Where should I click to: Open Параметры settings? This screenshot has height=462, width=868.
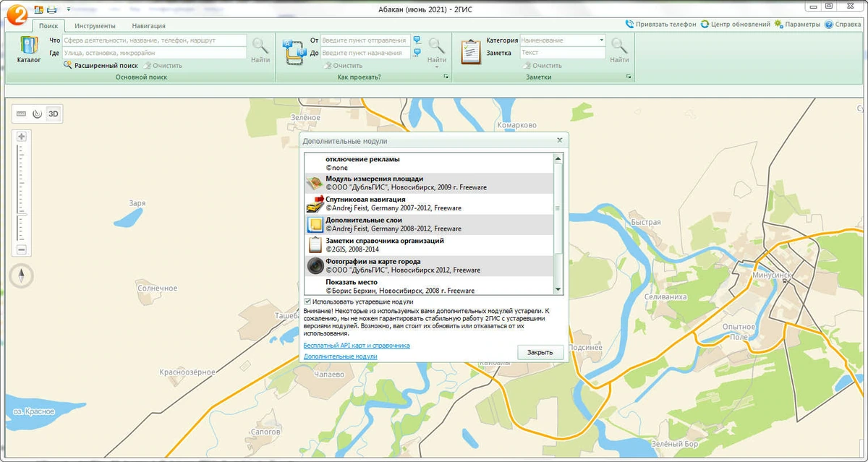[x=797, y=24]
